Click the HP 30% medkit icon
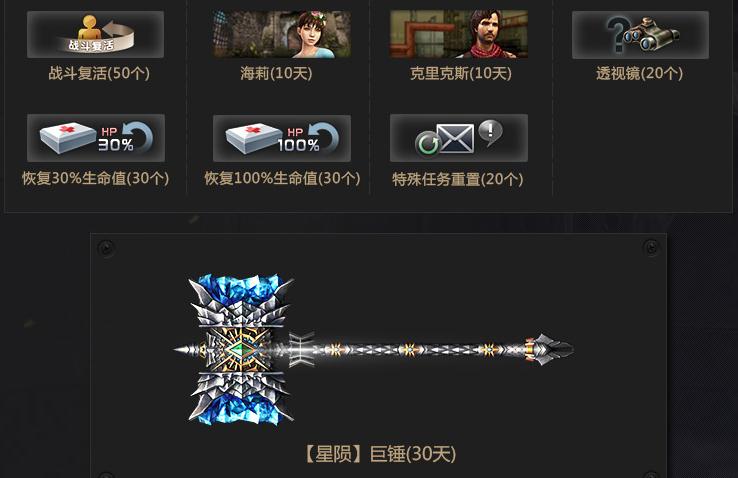Viewport: 738px width, 478px height. click(96, 138)
